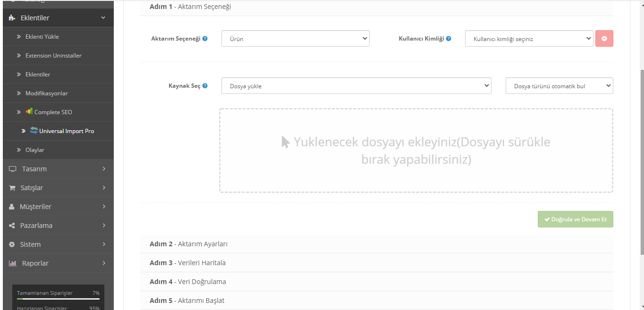
Task: Open the Aktarım Seçeneği dropdown showing Ürün
Action: pos(296,39)
